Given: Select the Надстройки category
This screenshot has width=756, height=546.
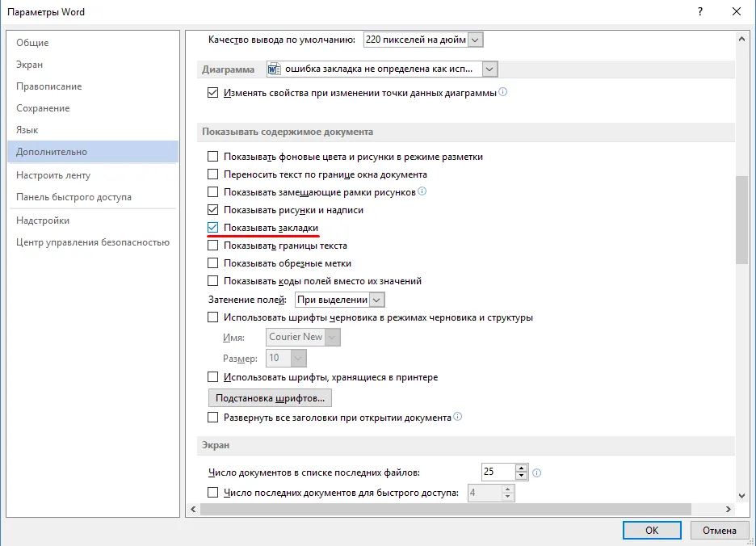Looking at the screenshot, I should (93, 220).
